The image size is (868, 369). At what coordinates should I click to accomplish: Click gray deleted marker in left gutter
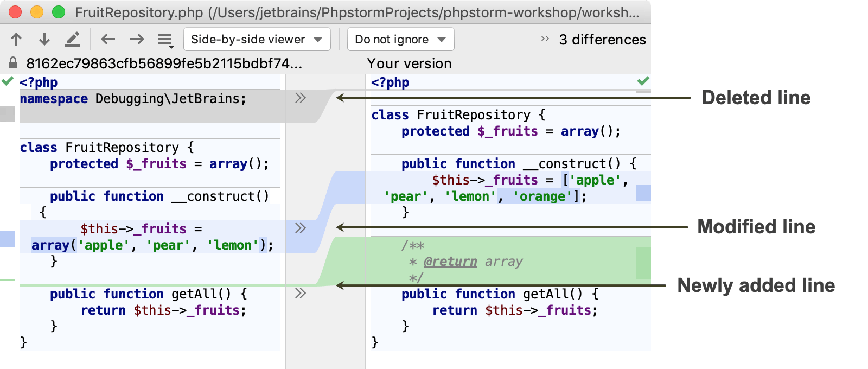(x=8, y=114)
